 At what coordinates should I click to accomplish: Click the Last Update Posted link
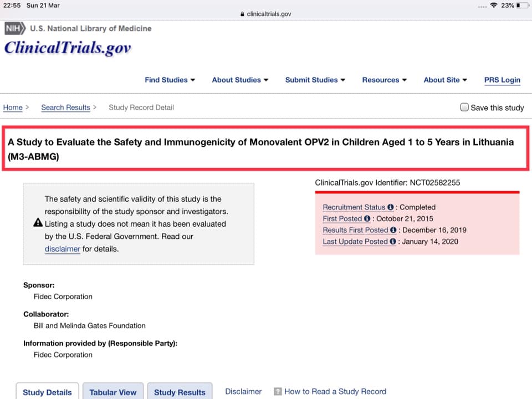click(355, 242)
